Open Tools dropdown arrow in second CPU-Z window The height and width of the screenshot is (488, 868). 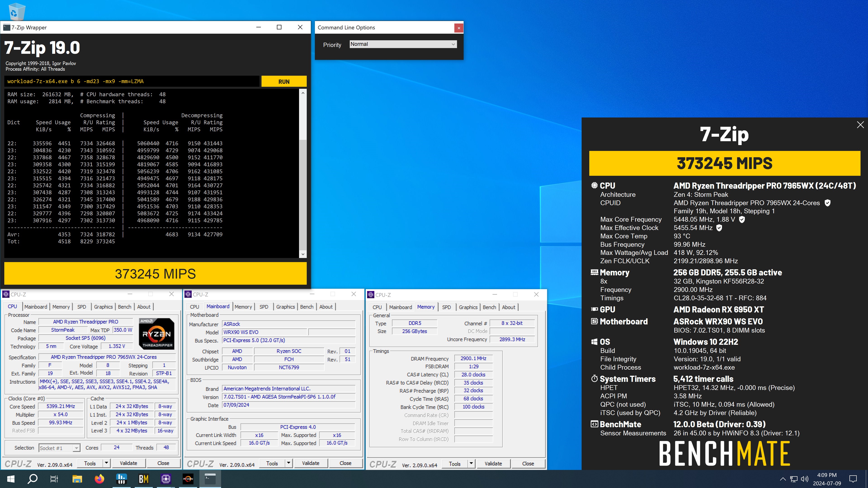click(288, 463)
